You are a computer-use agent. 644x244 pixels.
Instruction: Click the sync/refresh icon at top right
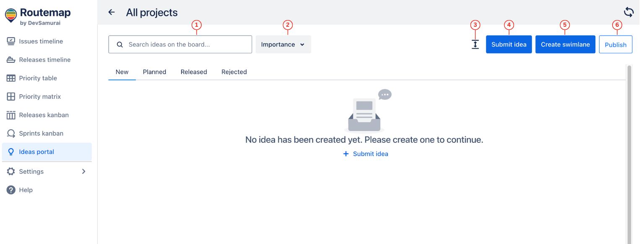(628, 12)
